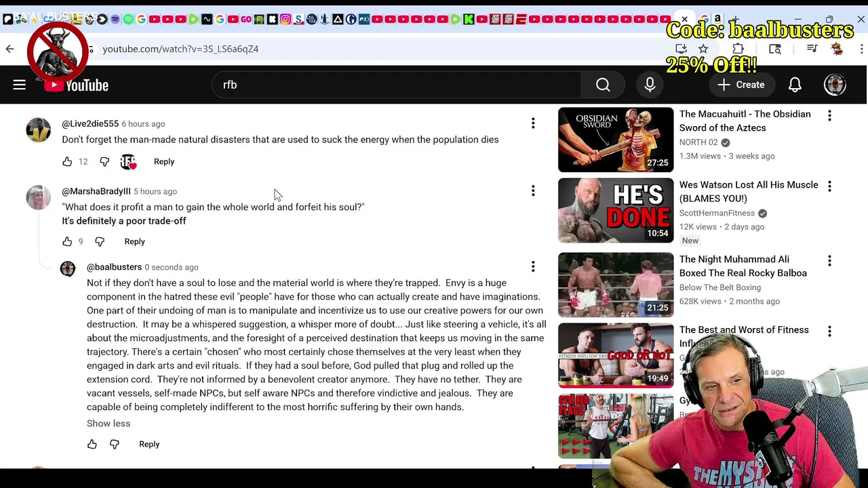868x488 pixels.
Task: Like the Live2die555 comment
Action: [x=67, y=161]
